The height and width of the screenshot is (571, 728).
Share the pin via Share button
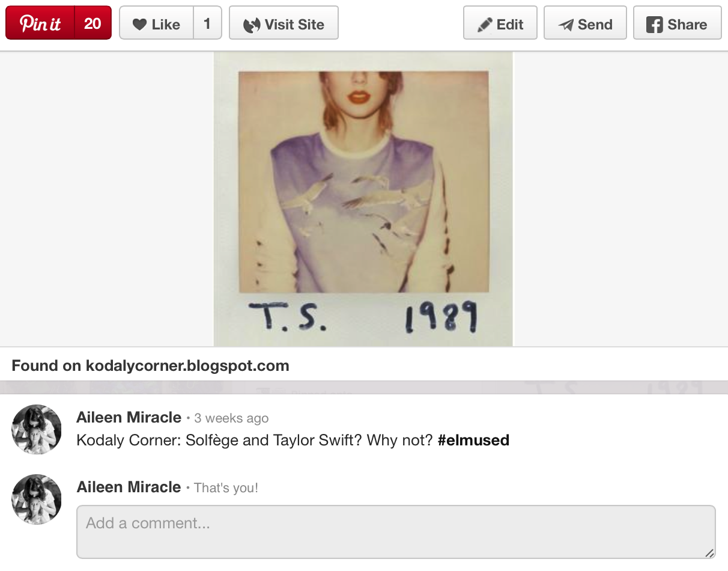(x=678, y=23)
